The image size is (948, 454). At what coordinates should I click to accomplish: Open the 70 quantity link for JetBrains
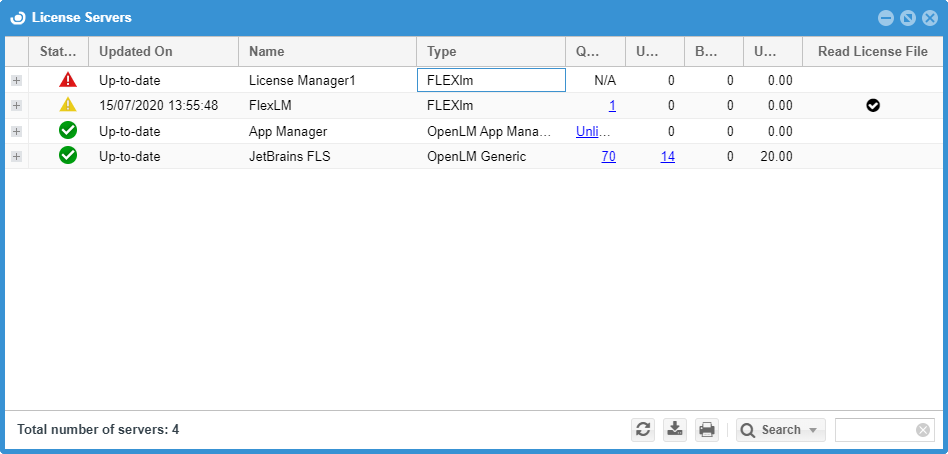[608, 156]
